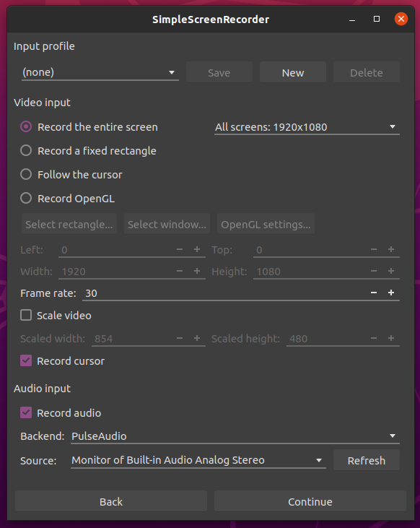Decrease frame rate with minus button
Image resolution: width=420 pixels, height=528 pixels.
click(374, 293)
